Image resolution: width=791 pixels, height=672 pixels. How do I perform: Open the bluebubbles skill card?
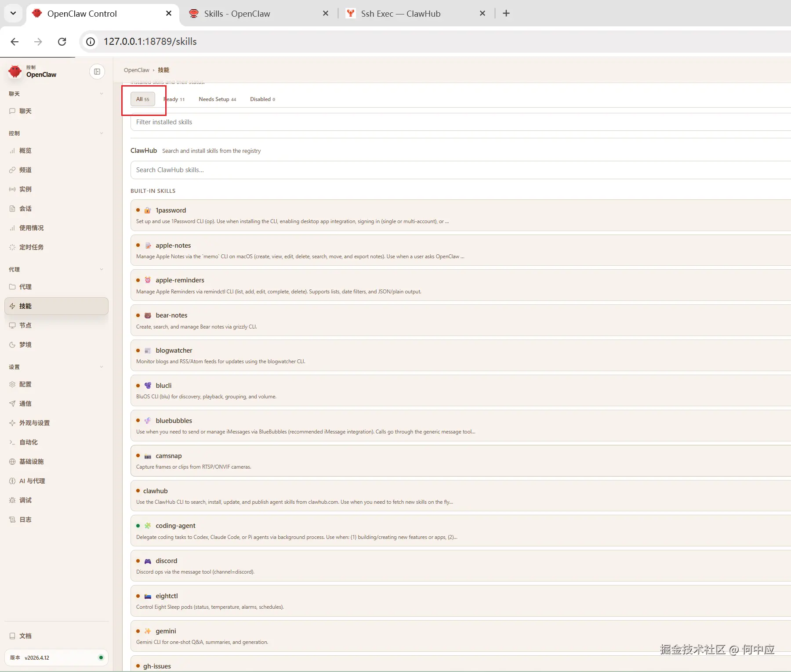click(x=461, y=426)
